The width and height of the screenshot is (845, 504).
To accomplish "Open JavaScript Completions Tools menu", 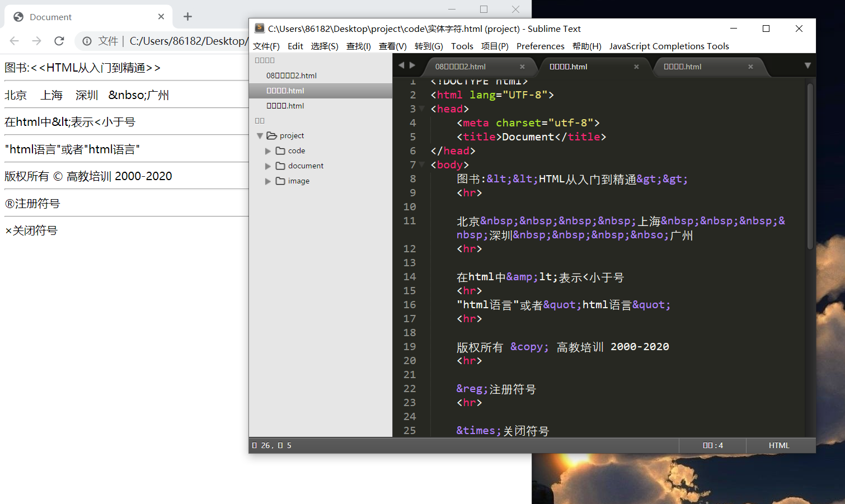I will [669, 46].
